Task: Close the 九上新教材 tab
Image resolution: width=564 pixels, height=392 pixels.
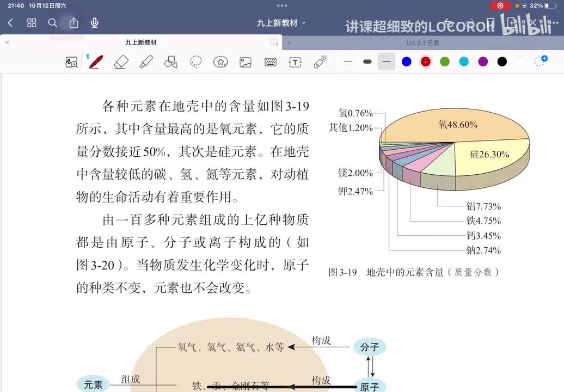Action: pos(7,42)
